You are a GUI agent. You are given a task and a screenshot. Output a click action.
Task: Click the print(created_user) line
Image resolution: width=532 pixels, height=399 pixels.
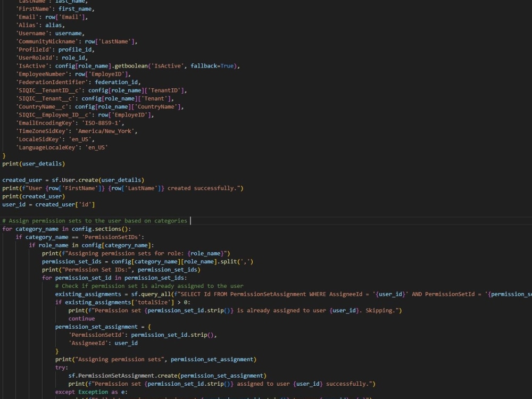34,196
